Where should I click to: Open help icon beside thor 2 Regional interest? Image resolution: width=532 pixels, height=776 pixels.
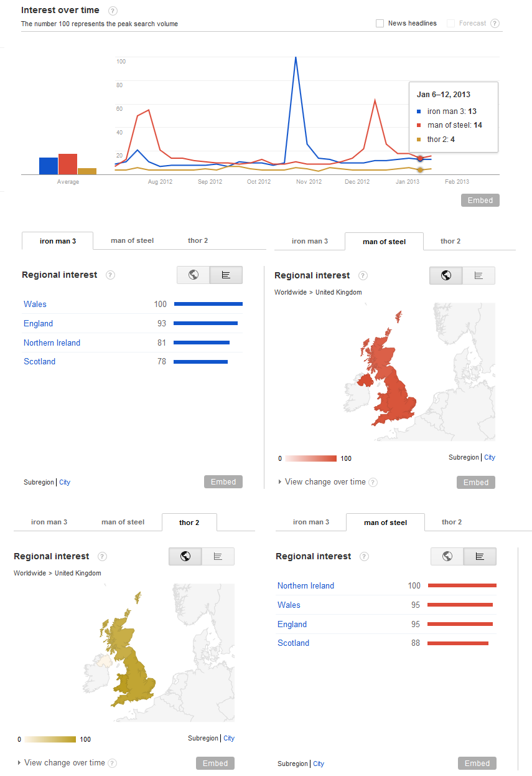103,557
